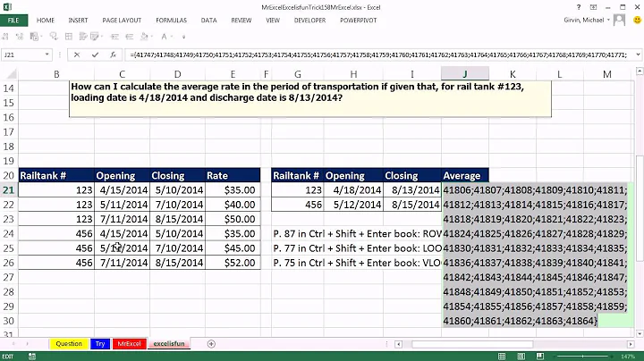
Task: Open Excel Help question mark
Action: click(579, 7)
